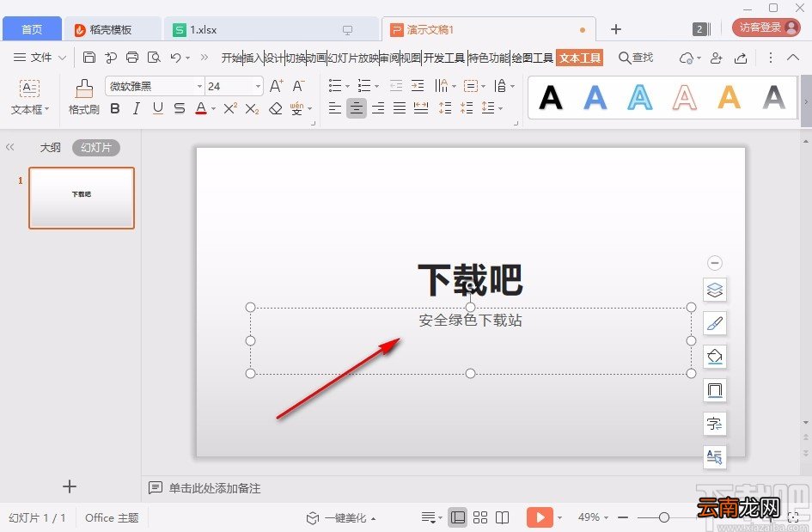
Task: Expand the zoom 49% dropdown
Action: point(606,517)
